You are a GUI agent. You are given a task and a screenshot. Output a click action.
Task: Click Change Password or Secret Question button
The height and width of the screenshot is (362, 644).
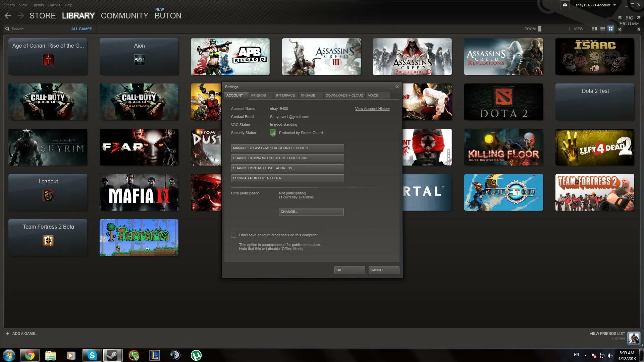click(x=287, y=158)
